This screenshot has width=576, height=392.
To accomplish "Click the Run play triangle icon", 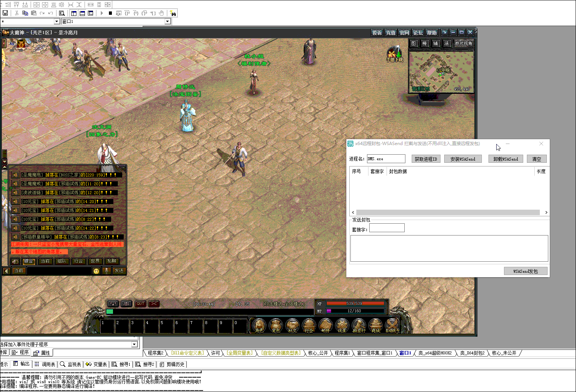I will click(102, 13).
